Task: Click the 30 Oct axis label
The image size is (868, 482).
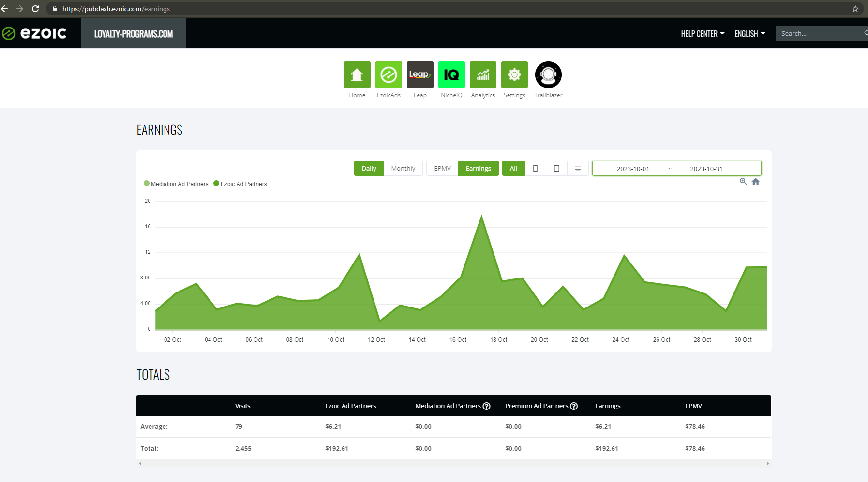Action: pos(743,340)
